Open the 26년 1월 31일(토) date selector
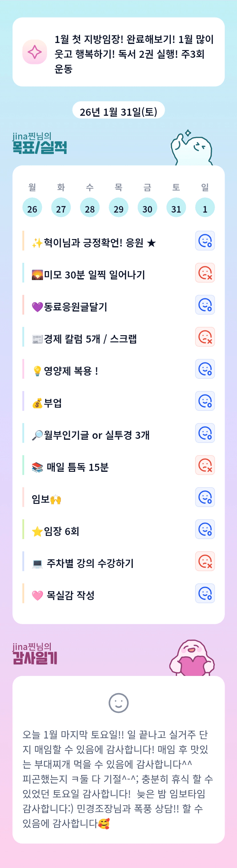Viewport: 237px width, 868px height. point(118,111)
